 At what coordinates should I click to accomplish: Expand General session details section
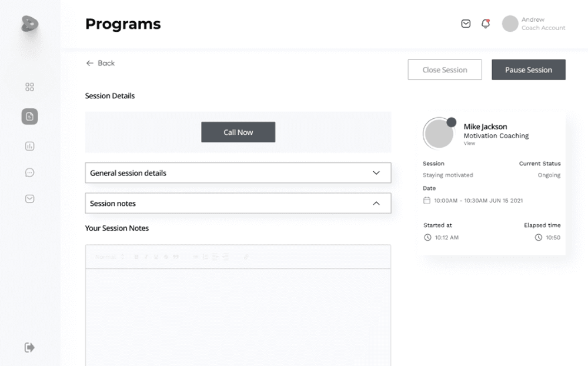[238, 172]
